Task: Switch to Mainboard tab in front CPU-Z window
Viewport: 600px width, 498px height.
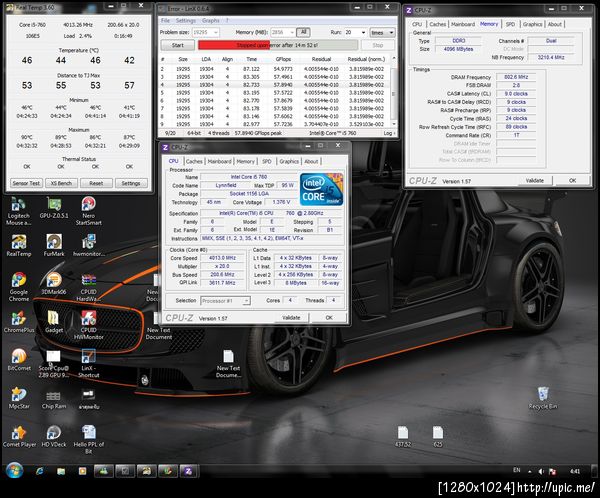Action: tap(219, 162)
